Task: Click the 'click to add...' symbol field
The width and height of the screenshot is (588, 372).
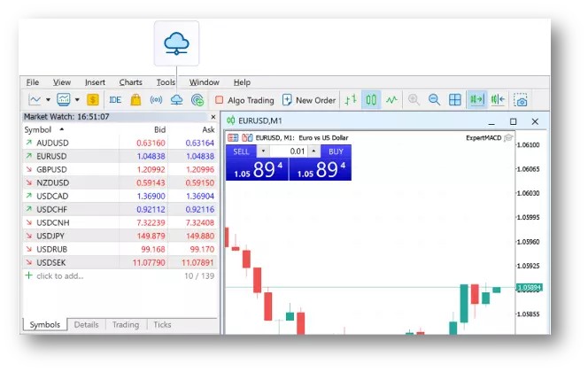Action: coord(60,276)
